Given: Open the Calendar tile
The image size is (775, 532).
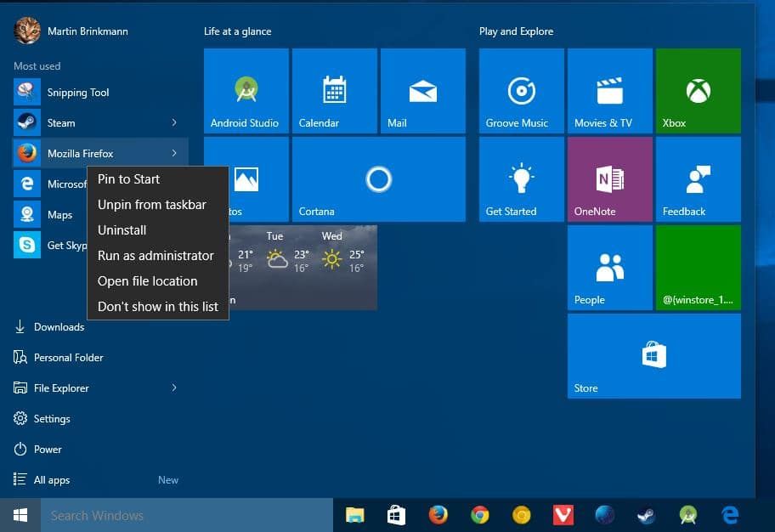Looking at the screenshot, I should pyautogui.click(x=335, y=91).
